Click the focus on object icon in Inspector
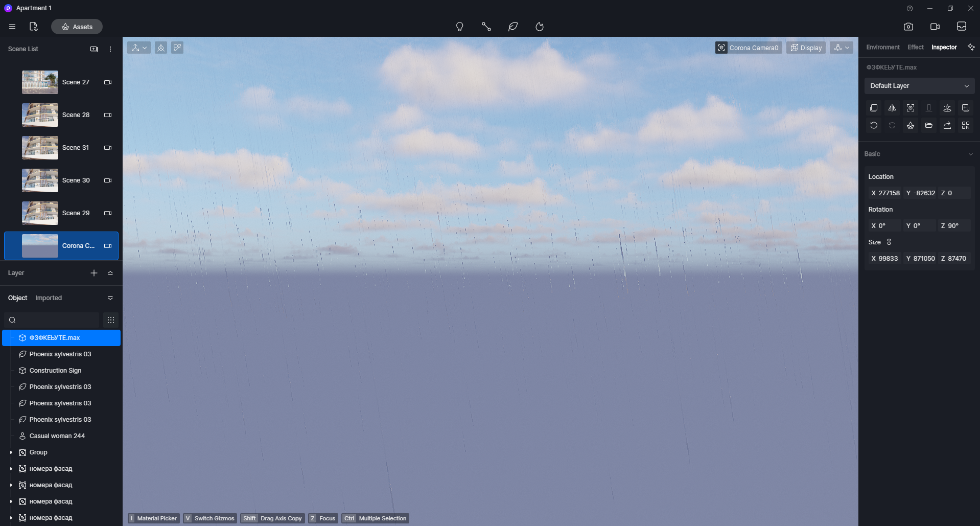This screenshot has height=526, width=980. (x=910, y=108)
